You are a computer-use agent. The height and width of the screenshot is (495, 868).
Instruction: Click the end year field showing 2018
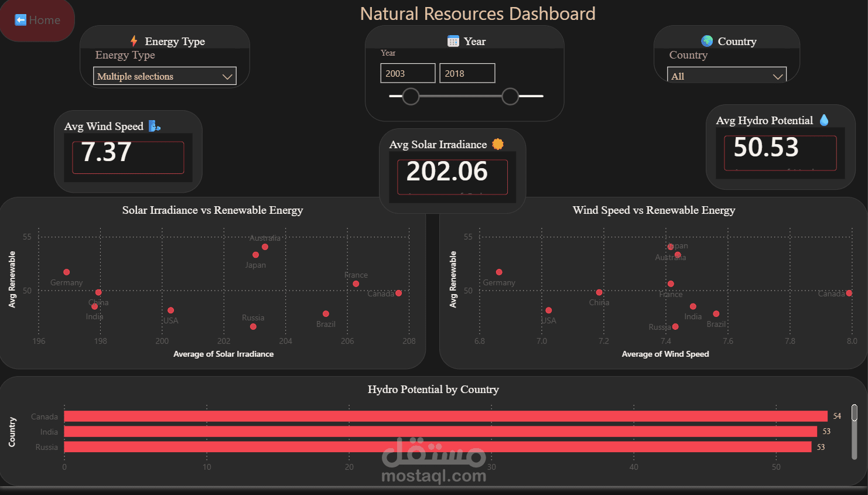click(467, 73)
